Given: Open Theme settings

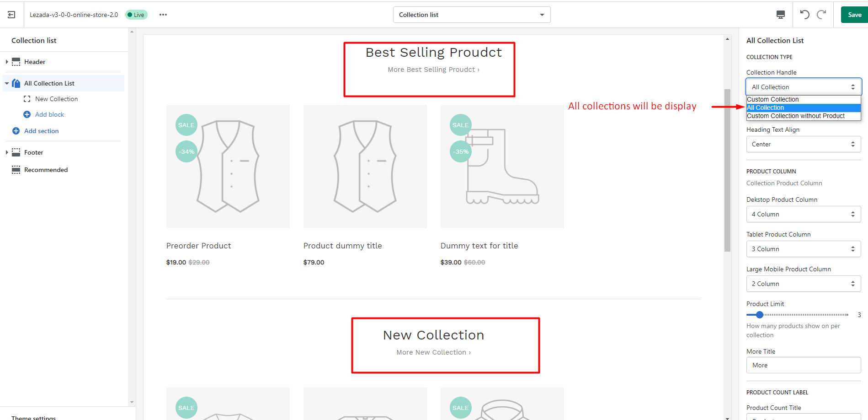Looking at the screenshot, I should click(34, 417).
